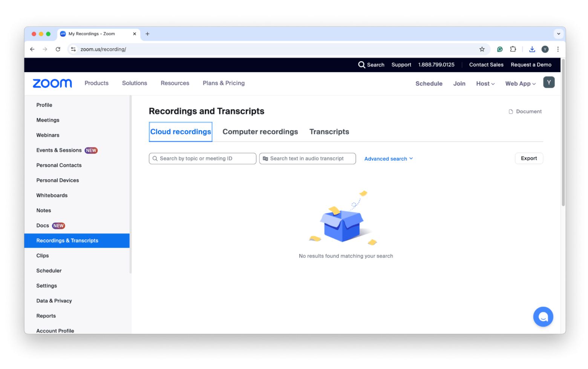
Task: Open the tab search dropdown arrow
Action: coord(558,34)
